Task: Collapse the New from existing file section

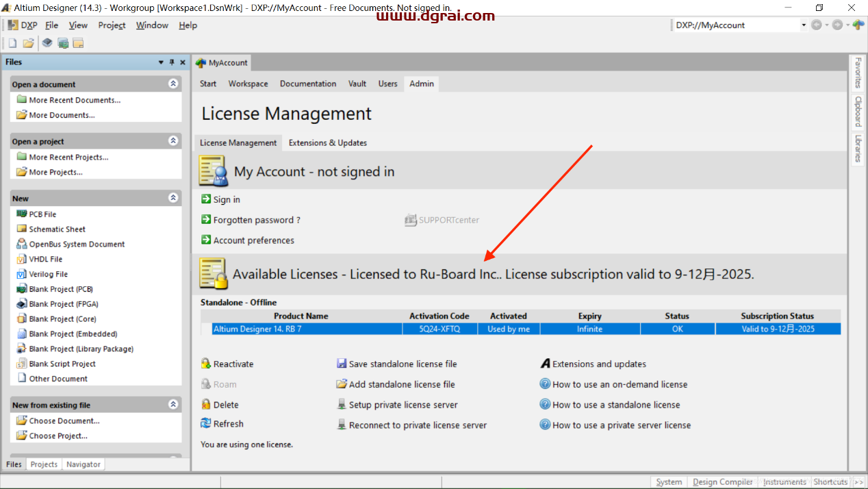Action: pos(173,405)
